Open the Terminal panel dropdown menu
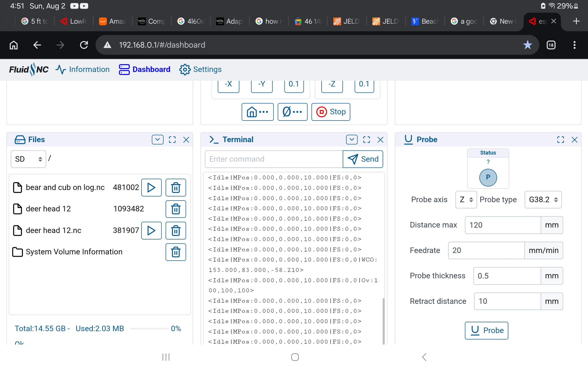Screen dimensions: 588x368 coord(352,140)
